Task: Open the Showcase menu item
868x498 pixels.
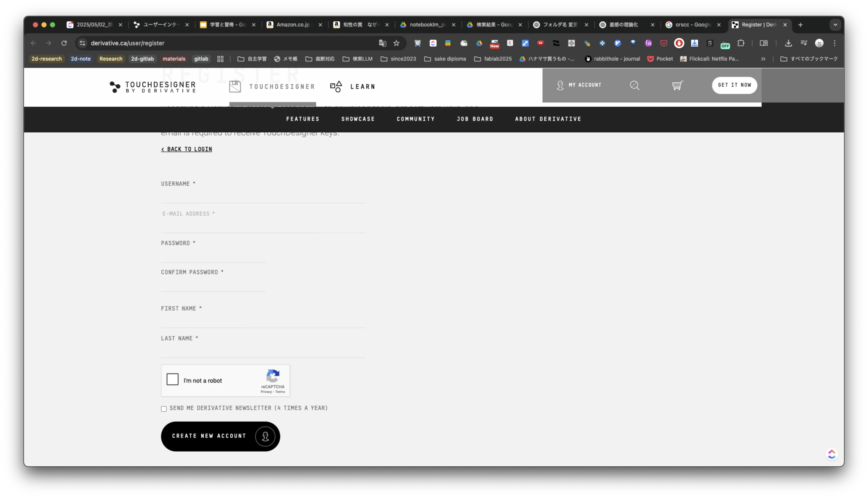Action: 358,119
